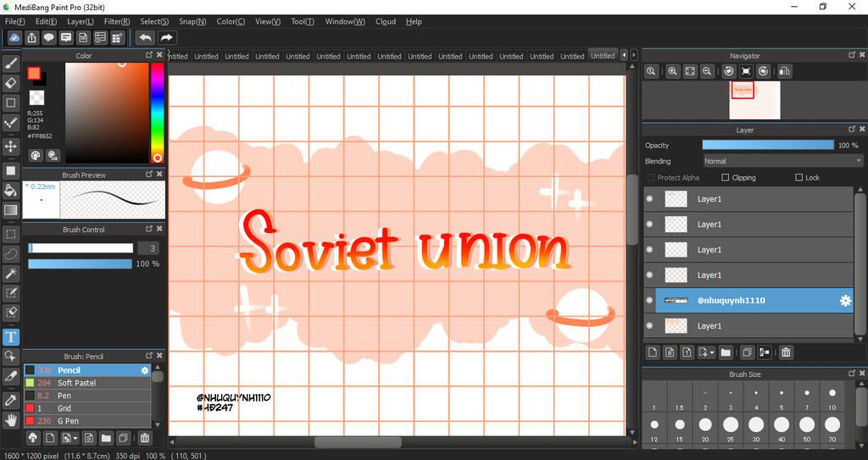This screenshot has height=460, width=868.
Task: Select the Hand tool
Action: coord(10,419)
